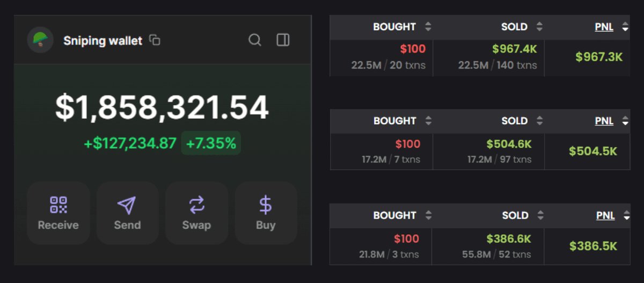
Task: Open the Swap arrows button
Action: click(x=196, y=213)
